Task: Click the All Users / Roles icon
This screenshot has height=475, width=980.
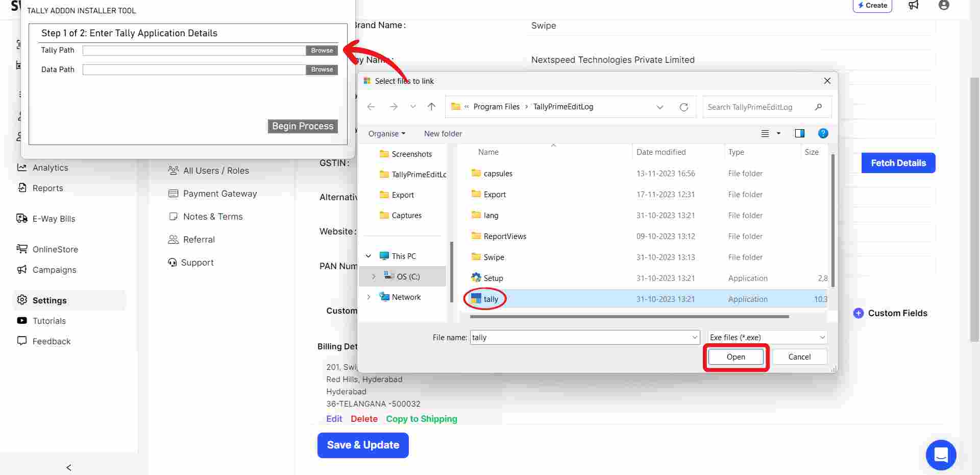Action: 174,170
